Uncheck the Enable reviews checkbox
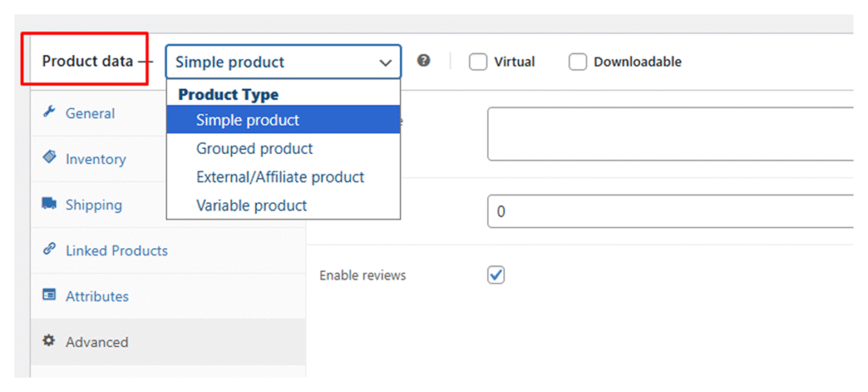The width and height of the screenshot is (868, 392). (496, 275)
